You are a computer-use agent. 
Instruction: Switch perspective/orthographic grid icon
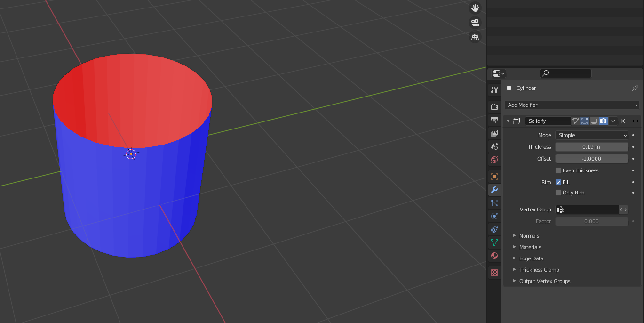[475, 37]
